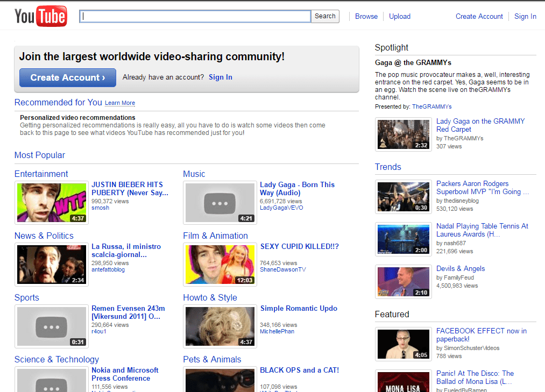545x392 pixels.
Task: Open the Upload page
Action: 400,16
